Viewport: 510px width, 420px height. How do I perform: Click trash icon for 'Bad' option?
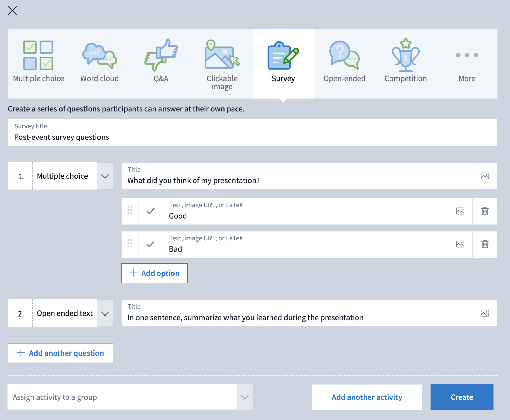pyautogui.click(x=485, y=244)
